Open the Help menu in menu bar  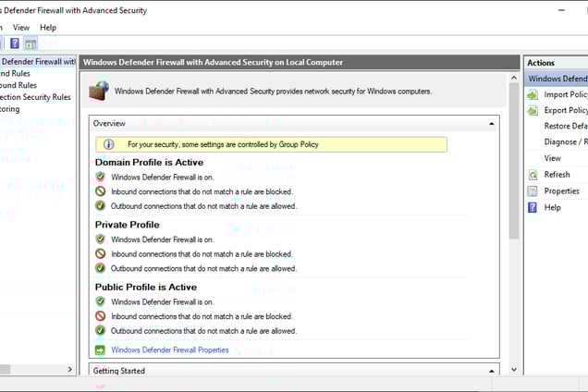pyautogui.click(x=48, y=28)
